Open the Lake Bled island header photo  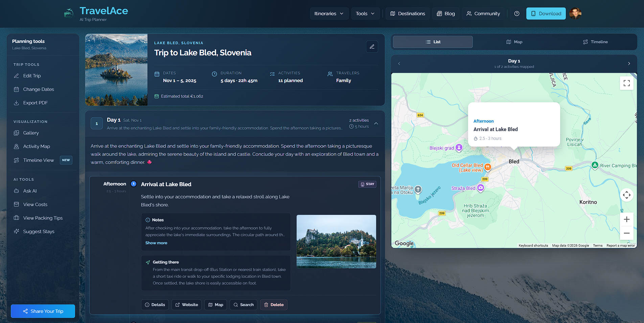point(116,70)
